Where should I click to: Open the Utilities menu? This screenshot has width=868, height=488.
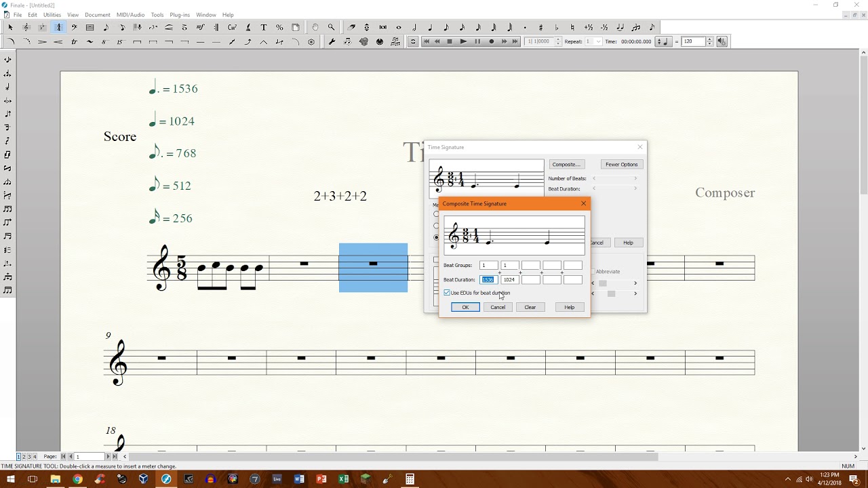click(52, 14)
